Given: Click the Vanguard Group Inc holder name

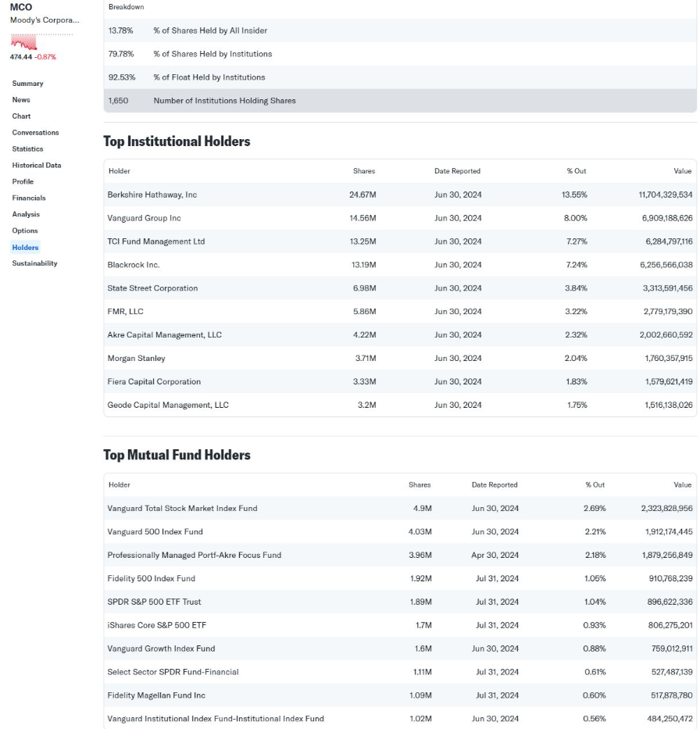Looking at the screenshot, I should 144,218.
